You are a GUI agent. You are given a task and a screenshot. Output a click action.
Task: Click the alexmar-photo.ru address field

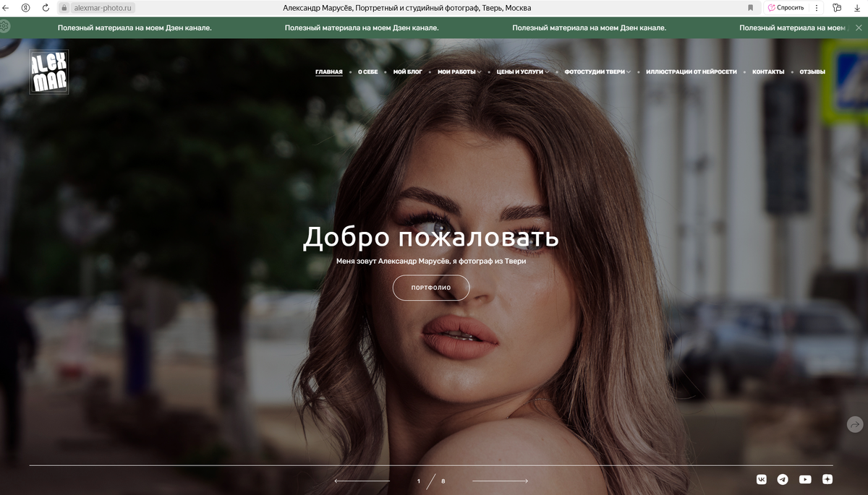[103, 7]
